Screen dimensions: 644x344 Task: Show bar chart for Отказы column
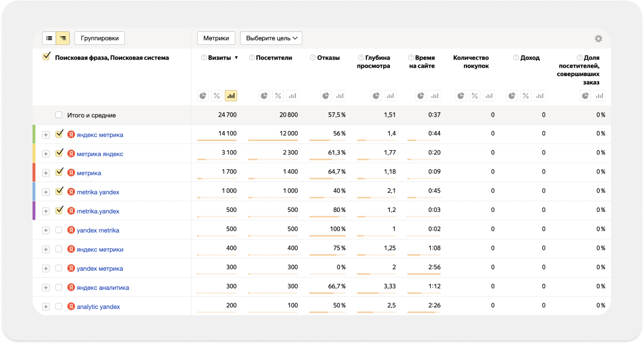[340, 96]
